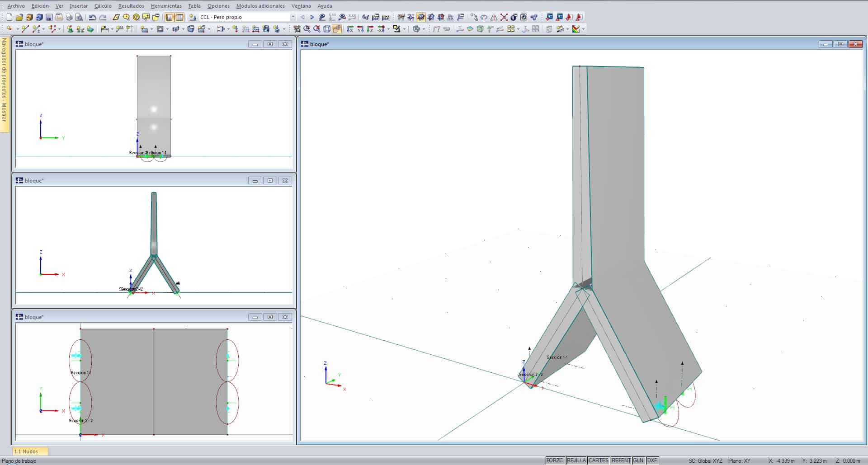The height and width of the screenshot is (465, 868).
Task: Toggle DXF mode in status bar
Action: pyautogui.click(x=652, y=460)
